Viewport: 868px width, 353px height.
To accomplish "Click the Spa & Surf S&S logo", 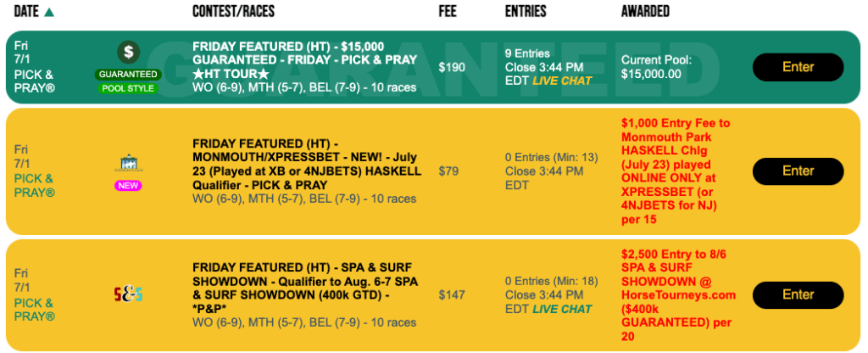I will pos(128,294).
